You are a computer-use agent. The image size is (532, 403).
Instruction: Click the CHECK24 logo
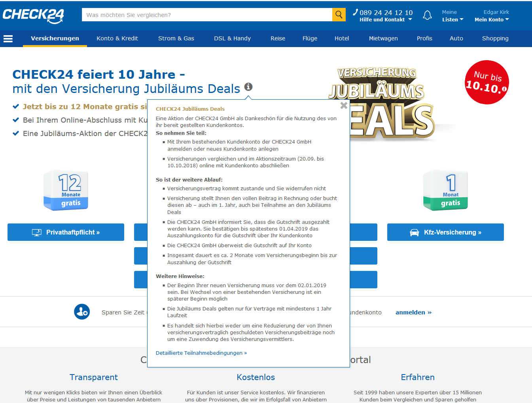[33, 16]
